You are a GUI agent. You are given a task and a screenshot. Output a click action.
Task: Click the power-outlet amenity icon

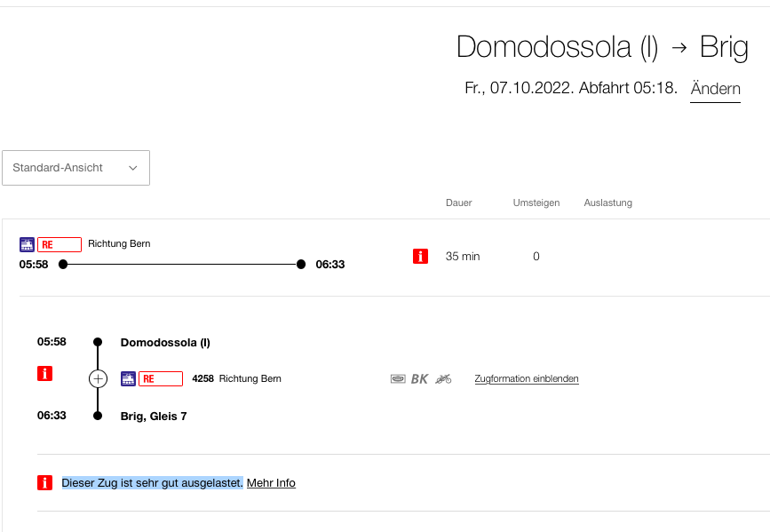398,378
